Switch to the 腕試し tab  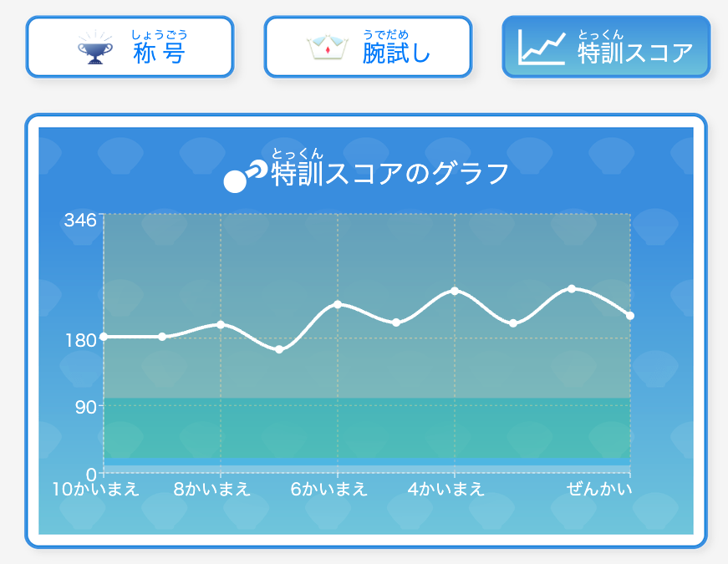pyautogui.click(x=368, y=47)
